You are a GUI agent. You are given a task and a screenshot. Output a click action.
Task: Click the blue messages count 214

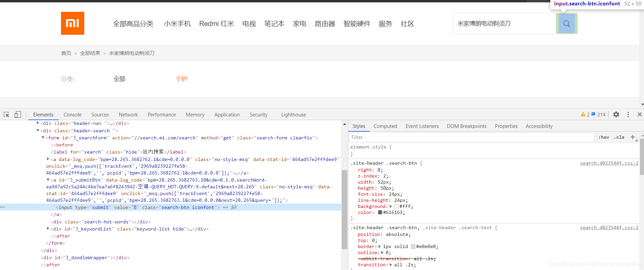(599, 114)
